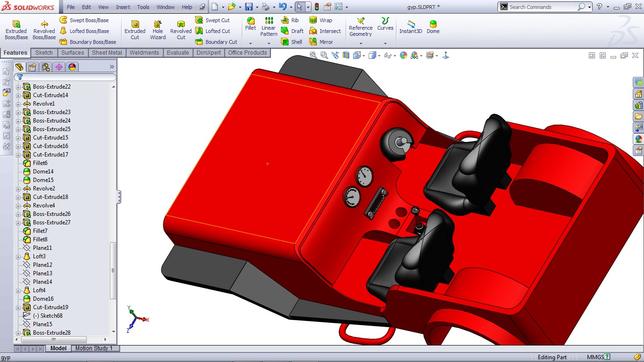Click the Section View icon
644x362 pixels.
[x=347, y=56]
